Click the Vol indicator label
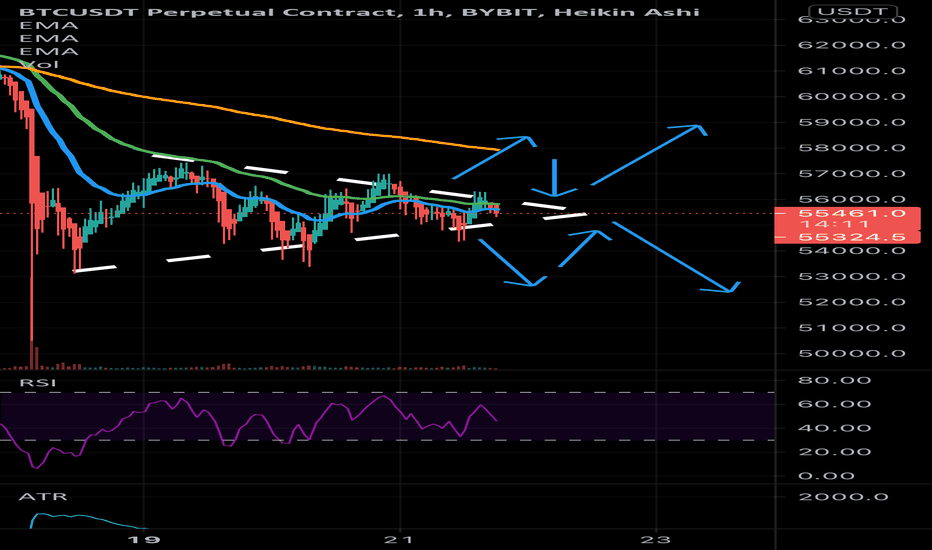Image resolution: width=932 pixels, height=550 pixels. click(39, 64)
